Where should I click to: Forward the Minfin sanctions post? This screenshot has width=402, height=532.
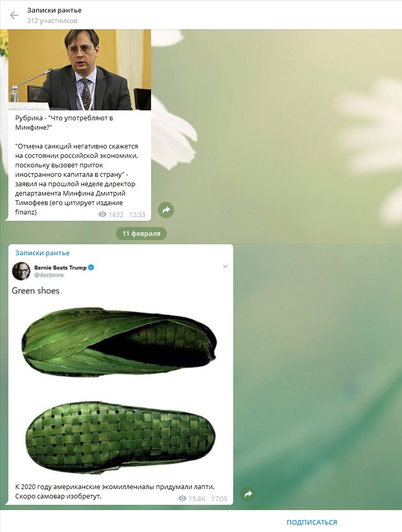[x=166, y=210]
